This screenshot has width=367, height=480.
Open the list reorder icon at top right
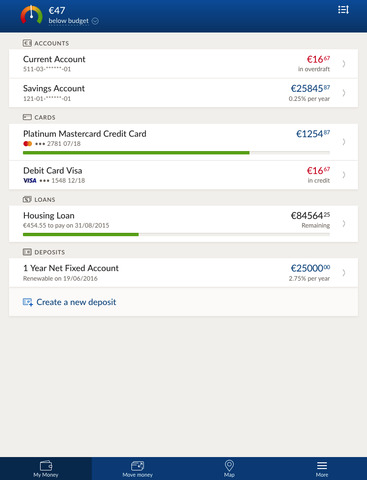click(x=343, y=10)
